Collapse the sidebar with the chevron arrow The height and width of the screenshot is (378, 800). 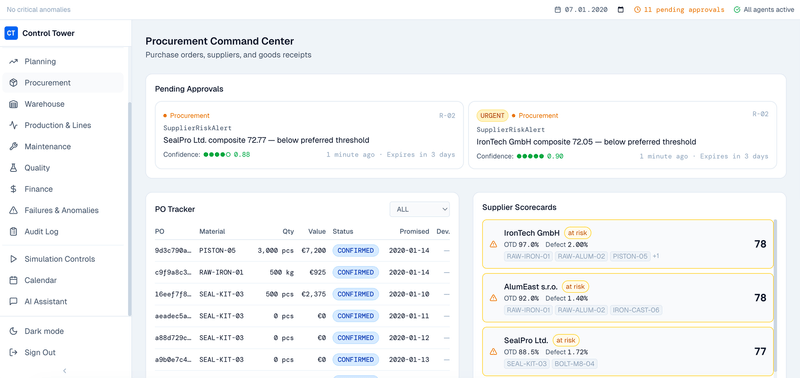click(65, 371)
